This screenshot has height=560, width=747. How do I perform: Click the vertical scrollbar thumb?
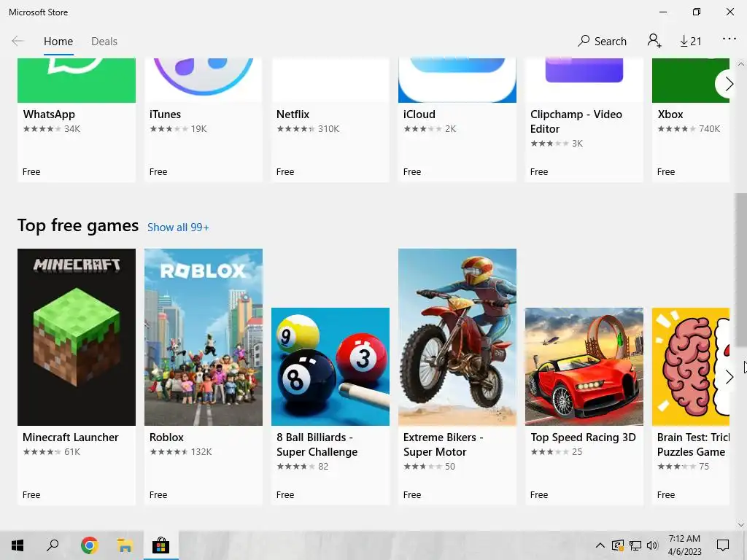pyautogui.click(x=741, y=270)
